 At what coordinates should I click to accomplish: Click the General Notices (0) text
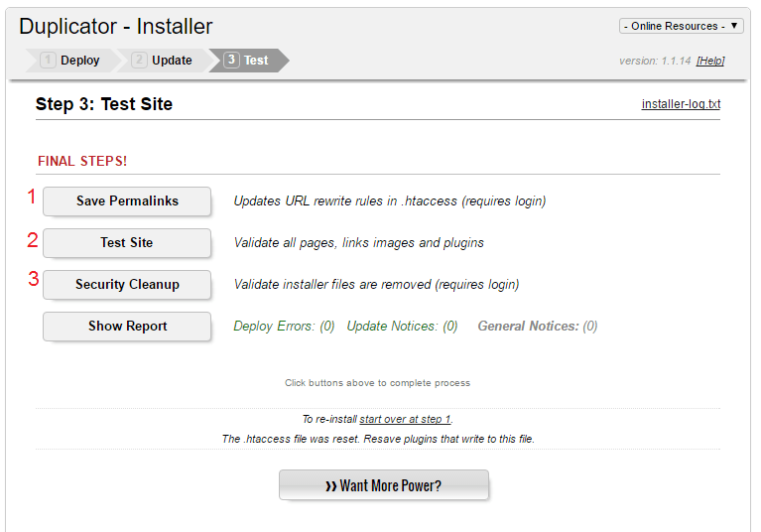pos(537,327)
